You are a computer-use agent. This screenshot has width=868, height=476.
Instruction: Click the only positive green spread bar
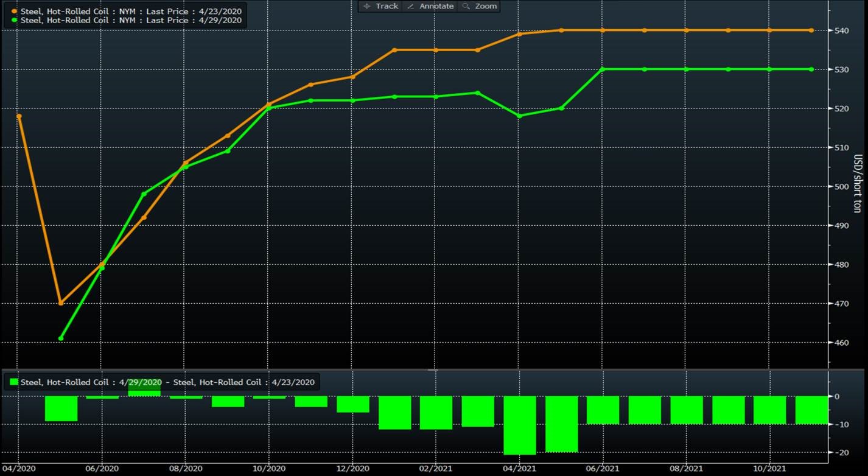(144, 390)
